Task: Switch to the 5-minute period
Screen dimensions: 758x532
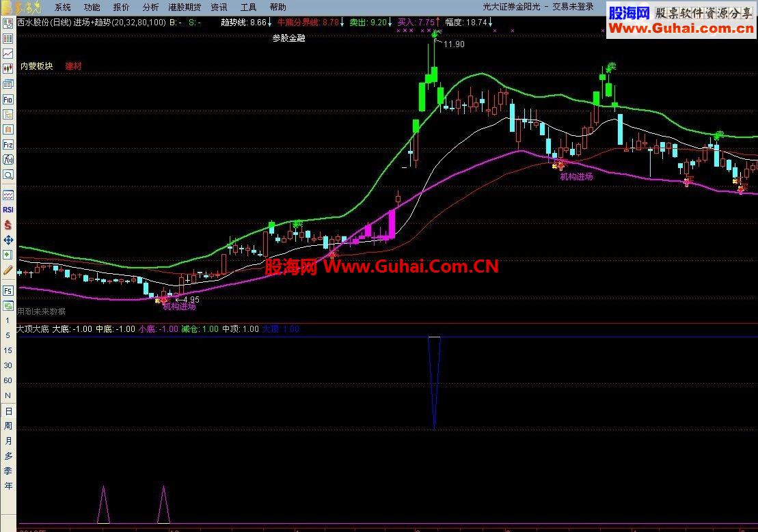Action: click(x=8, y=335)
